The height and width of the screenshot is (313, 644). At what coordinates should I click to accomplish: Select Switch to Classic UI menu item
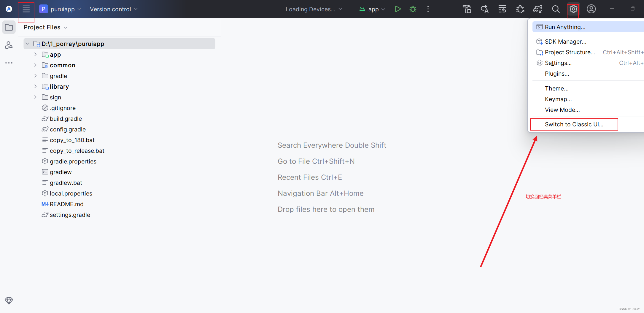[x=574, y=124]
